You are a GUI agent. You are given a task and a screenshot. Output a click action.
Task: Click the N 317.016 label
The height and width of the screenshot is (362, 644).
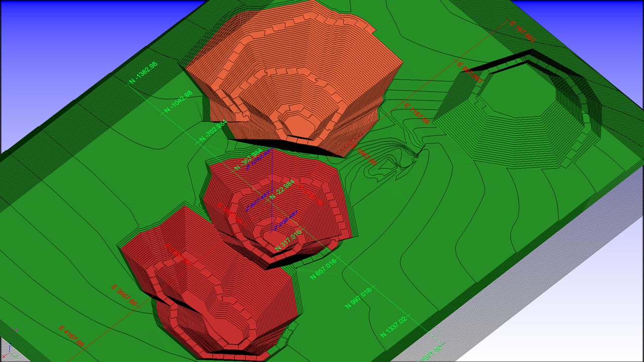click(x=288, y=240)
